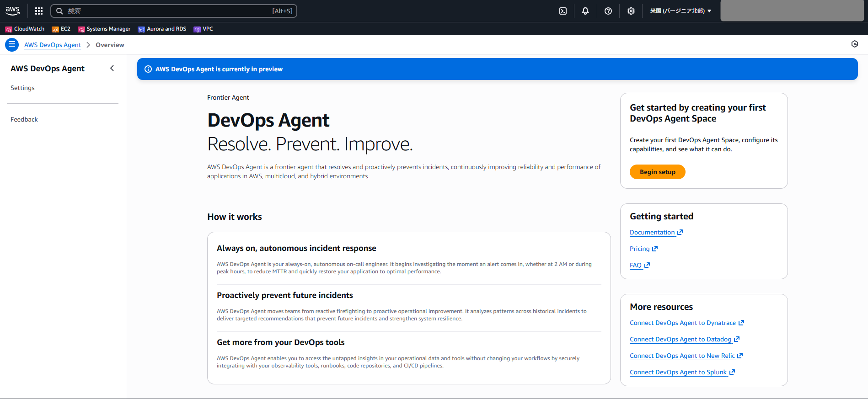Focus the top search input field
Screen dimensions: 868x399
coord(174,11)
